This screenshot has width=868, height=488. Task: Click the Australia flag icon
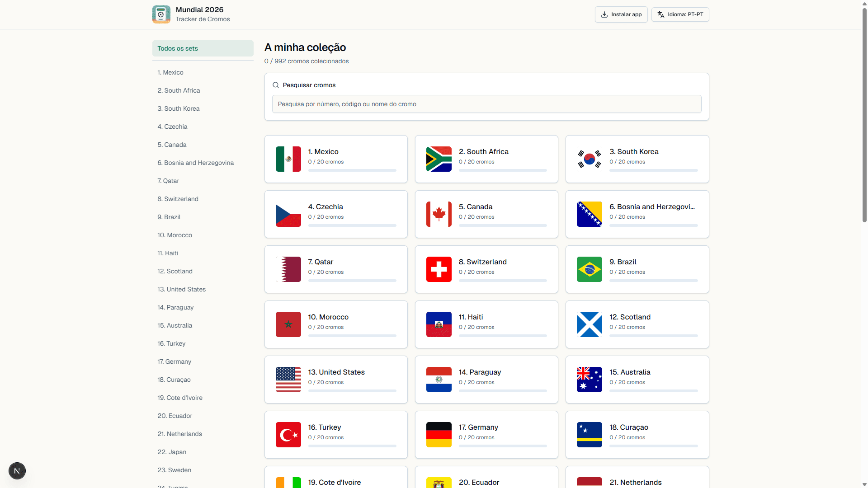click(590, 380)
